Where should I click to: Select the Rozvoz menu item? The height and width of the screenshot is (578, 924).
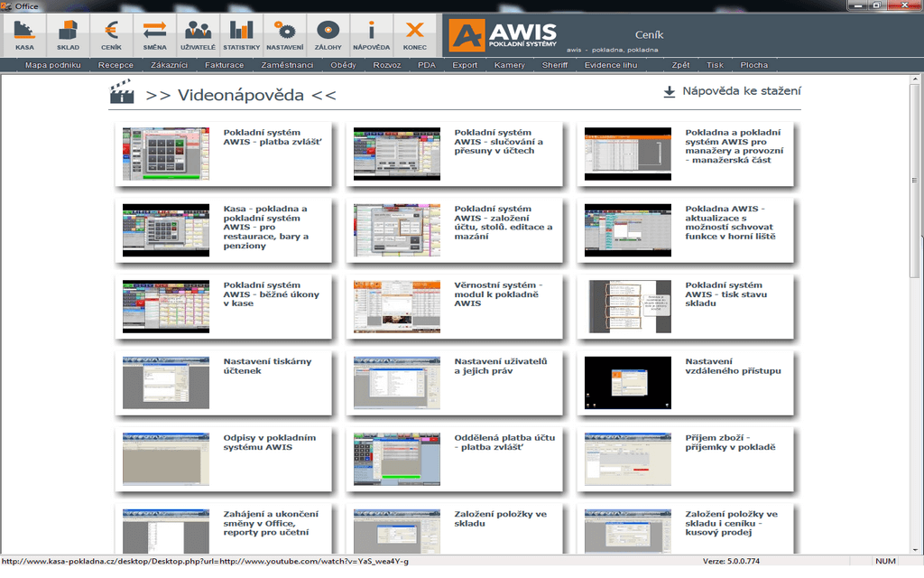coord(386,65)
